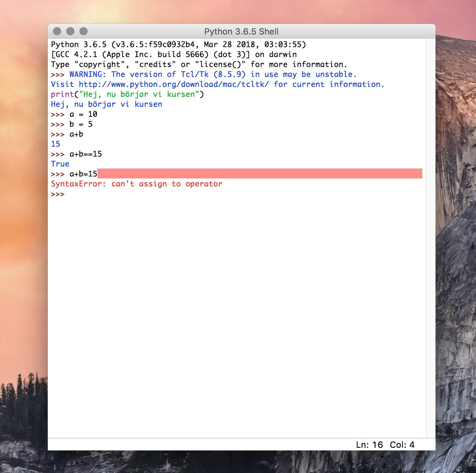Click the output line 'Hej, nu börjar vi kursen'
The height and width of the screenshot is (473, 476).
106,104
